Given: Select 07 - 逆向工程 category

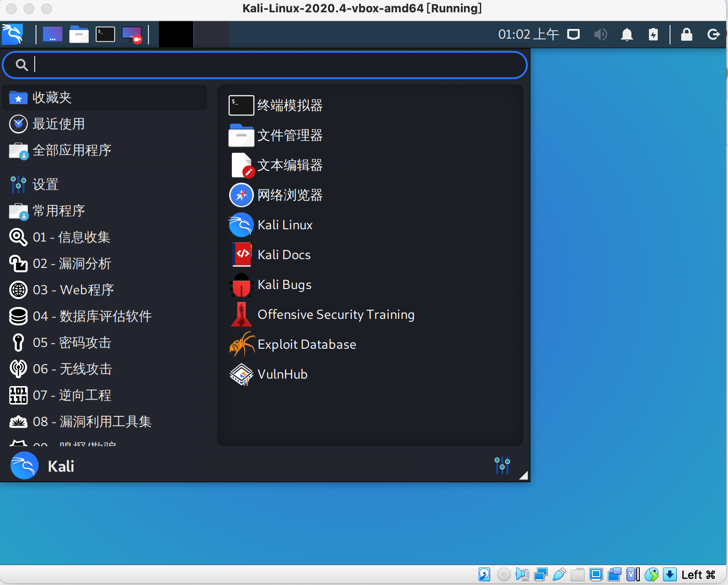Looking at the screenshot, I should click(105, 395).
